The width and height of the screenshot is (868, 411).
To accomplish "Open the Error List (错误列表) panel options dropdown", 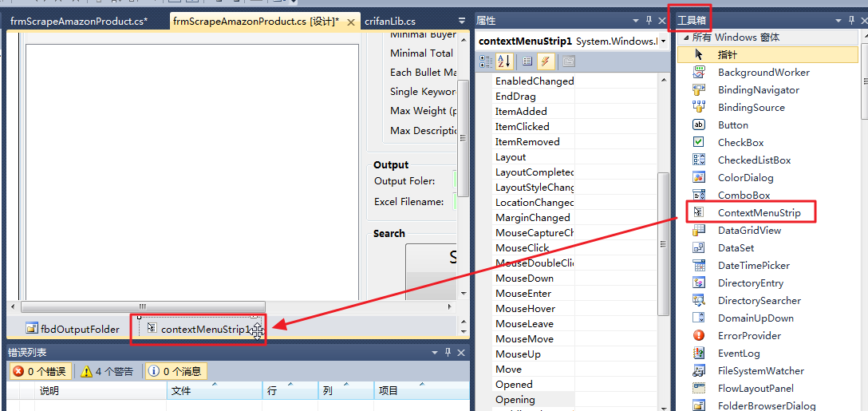I will click(x=436, y=352).
